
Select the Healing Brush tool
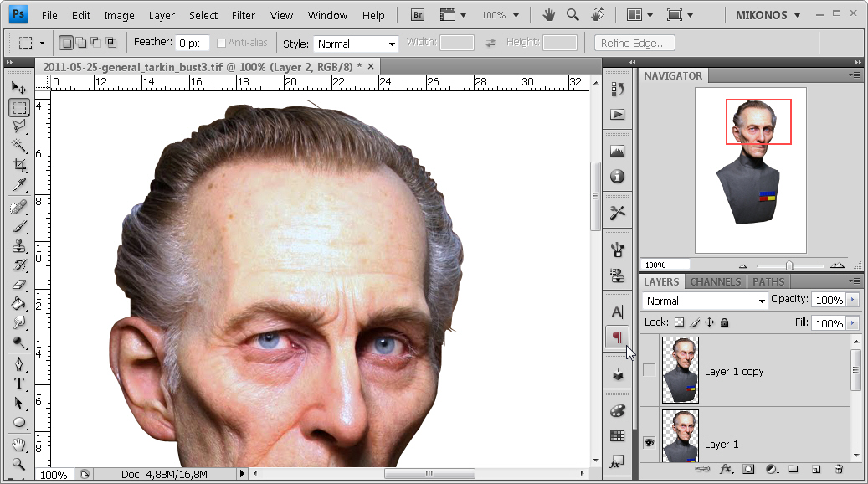point(19,207)
